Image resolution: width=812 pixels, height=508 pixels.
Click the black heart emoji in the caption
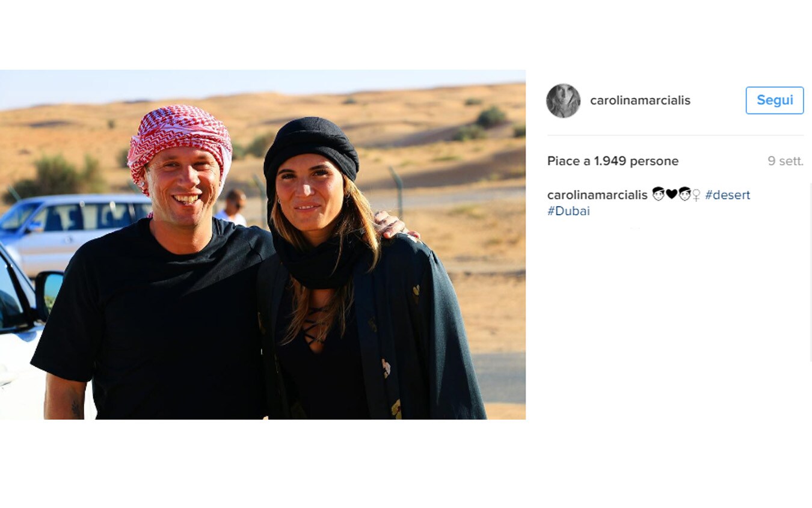coord(671,194)
